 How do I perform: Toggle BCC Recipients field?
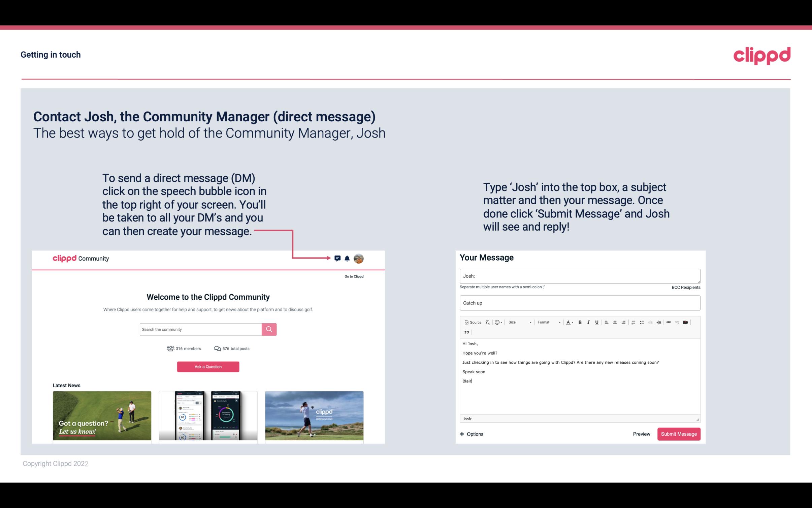pos(685,287)
